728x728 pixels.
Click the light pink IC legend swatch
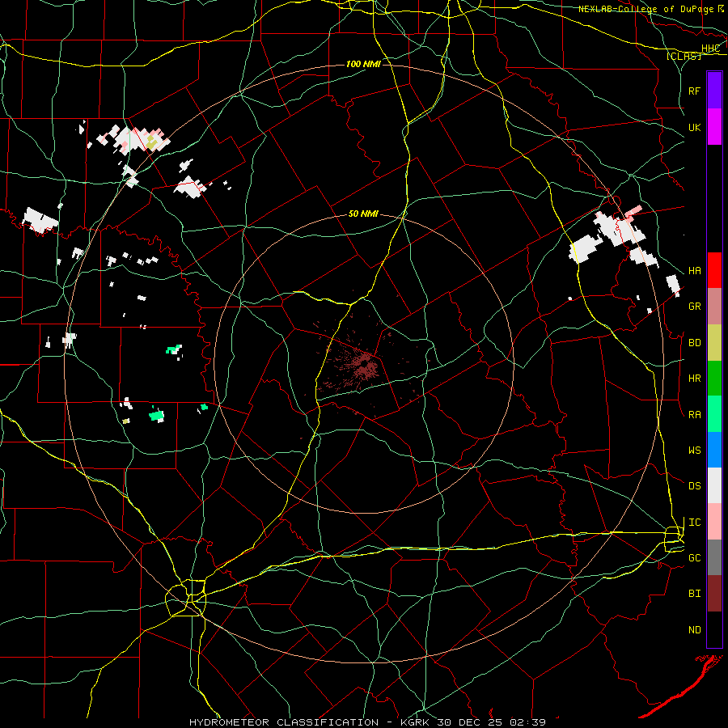click(714, 522)
